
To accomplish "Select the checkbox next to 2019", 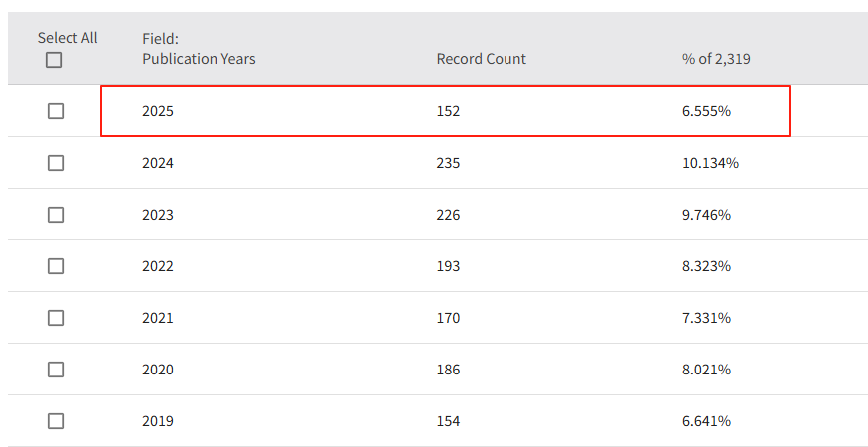I will point(56,421).
